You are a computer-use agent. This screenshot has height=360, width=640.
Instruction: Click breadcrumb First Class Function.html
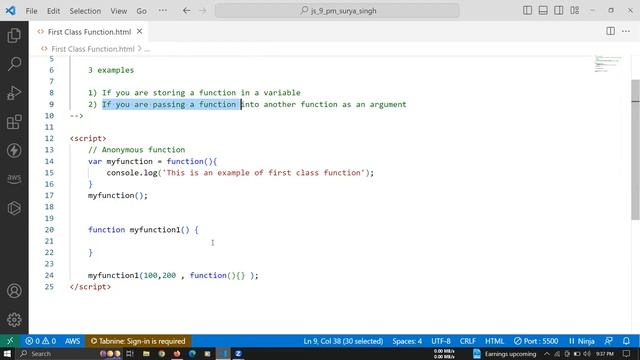[93, 49]
